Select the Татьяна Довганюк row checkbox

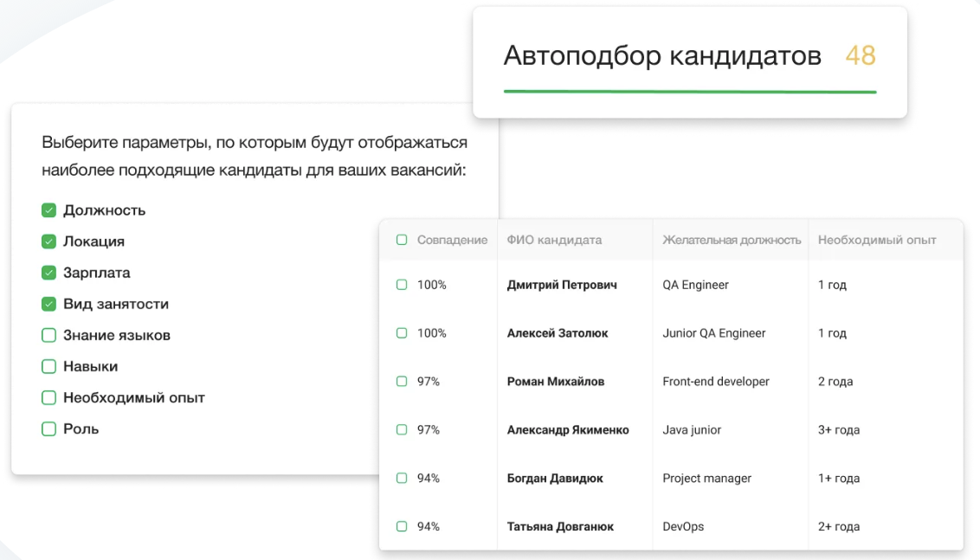[402, 526]
